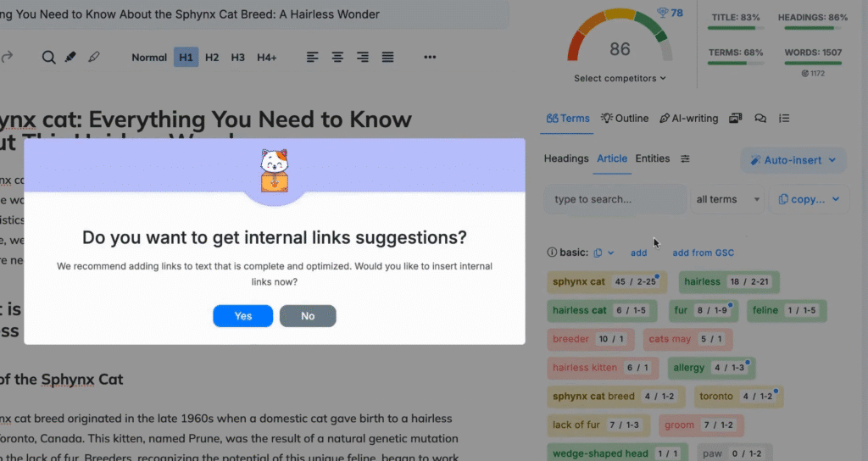Select the 'toronto' term chip

pos(738,397)
